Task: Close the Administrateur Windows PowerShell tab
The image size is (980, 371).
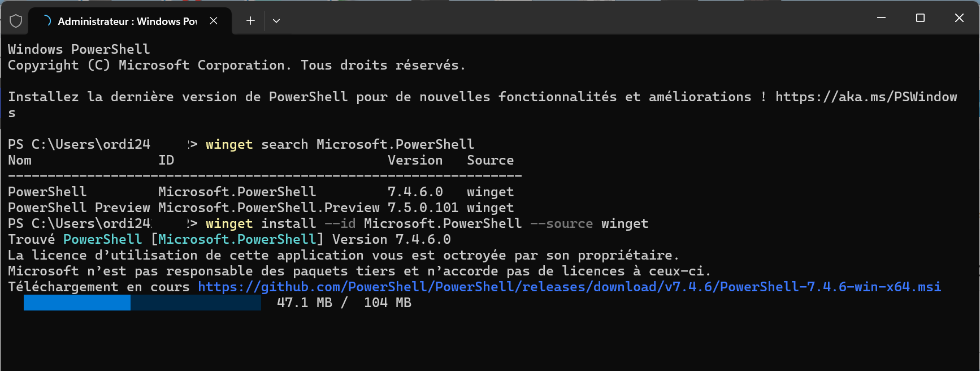Action: click(214, 21)
